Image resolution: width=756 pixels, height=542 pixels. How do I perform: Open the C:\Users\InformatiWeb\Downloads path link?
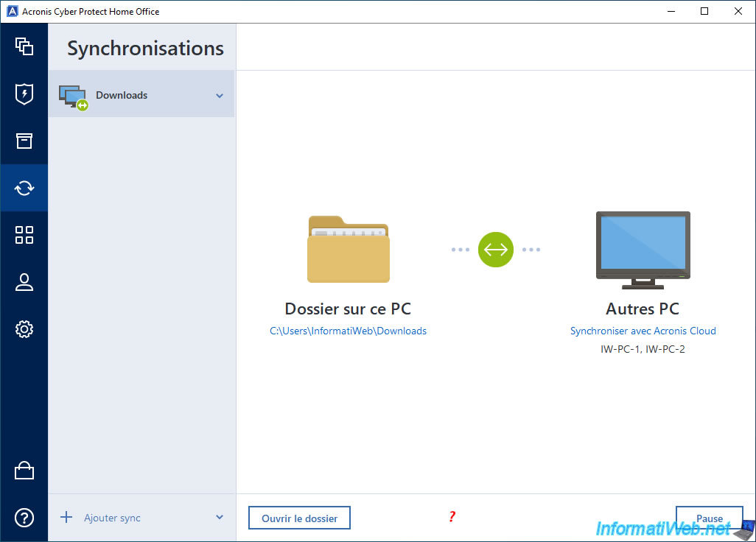[348, 331]
